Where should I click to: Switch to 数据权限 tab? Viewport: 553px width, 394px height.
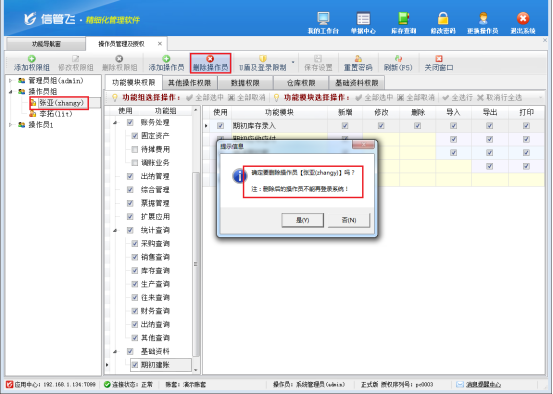(245, 83)
